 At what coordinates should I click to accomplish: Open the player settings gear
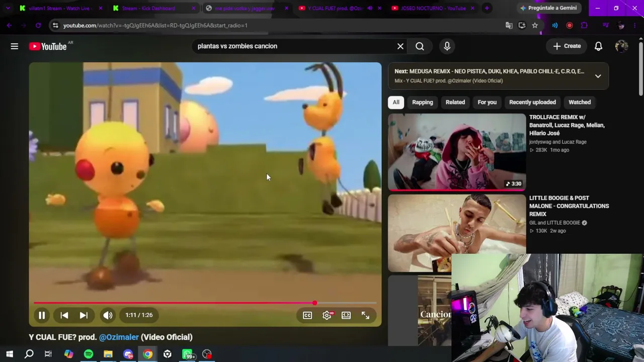pos(327,315)
